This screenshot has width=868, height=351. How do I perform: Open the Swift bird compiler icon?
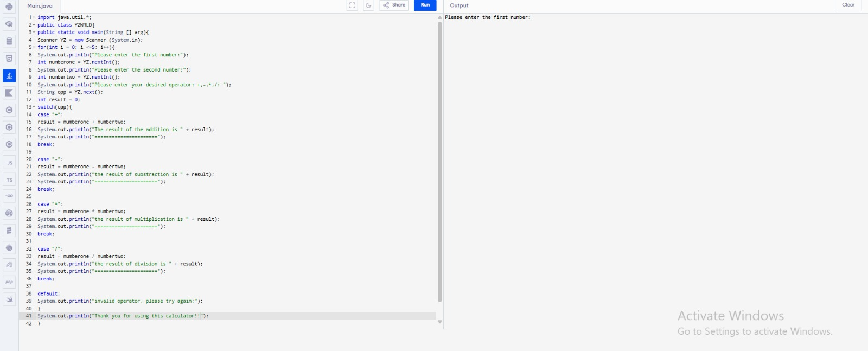coord(9,299)
